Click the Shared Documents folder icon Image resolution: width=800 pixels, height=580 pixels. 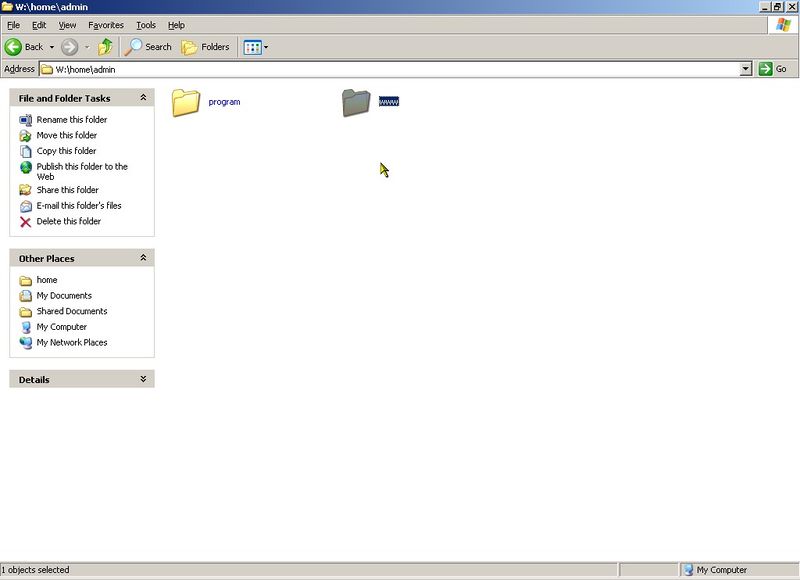pos(26,312)
